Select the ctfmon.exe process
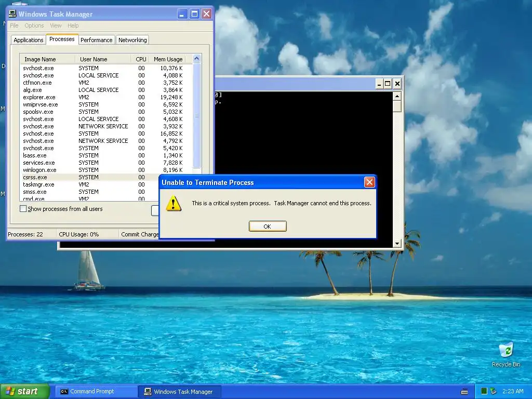Screen dimensions: 532x399 pos(106,83)
